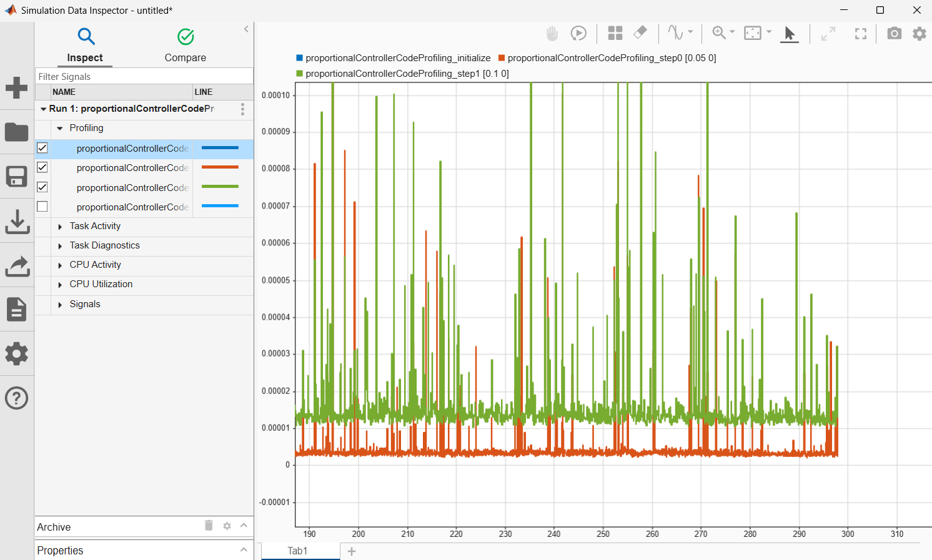932x560 pixels.
Task: Open subplot layout grid icon
Action: point(615,33)
